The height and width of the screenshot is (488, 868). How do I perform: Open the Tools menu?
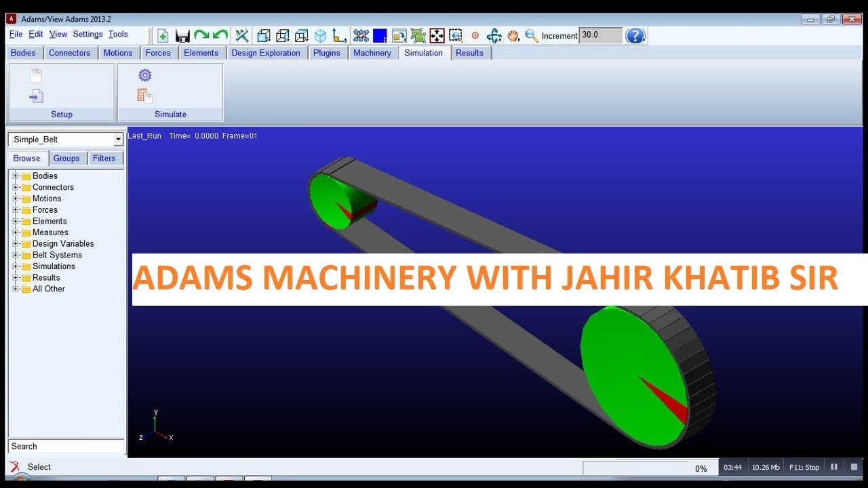pyautogui.click(x=118, y=34)
